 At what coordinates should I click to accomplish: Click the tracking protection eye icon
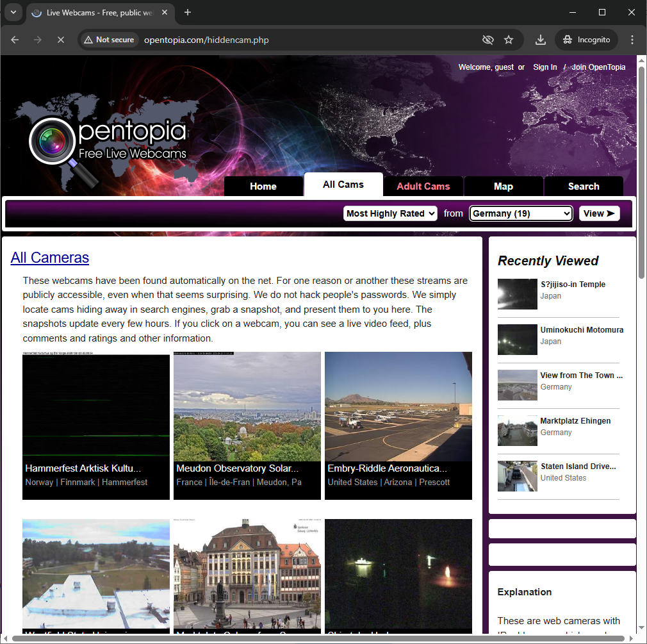coord(488,39)
